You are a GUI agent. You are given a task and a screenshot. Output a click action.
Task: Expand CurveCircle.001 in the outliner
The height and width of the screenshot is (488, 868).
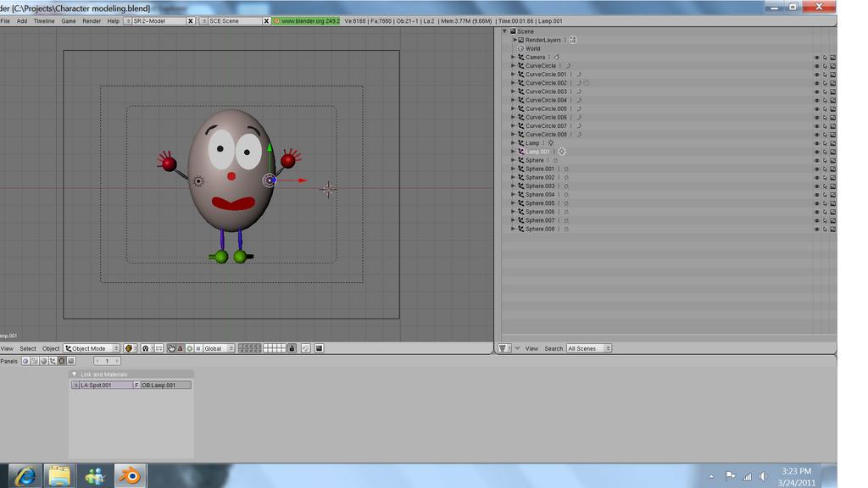pyautogui.click(x=513, y=75)
